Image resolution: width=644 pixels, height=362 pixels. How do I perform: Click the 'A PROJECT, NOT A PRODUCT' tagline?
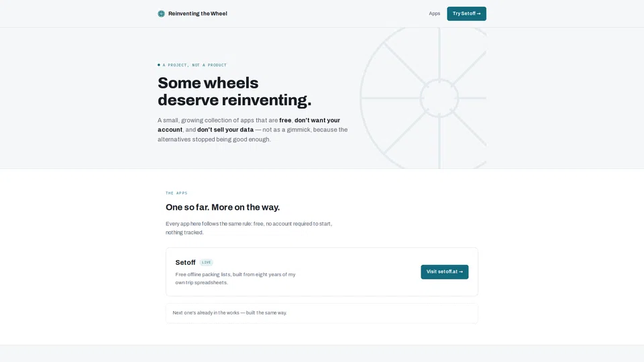click(x=193, y=65)
